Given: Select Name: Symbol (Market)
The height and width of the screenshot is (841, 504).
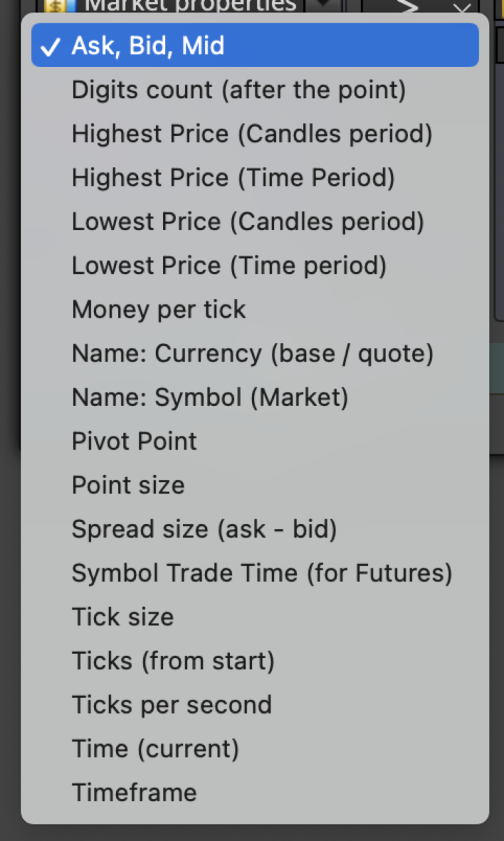Looking at the screenshot, I should [255, 397].
